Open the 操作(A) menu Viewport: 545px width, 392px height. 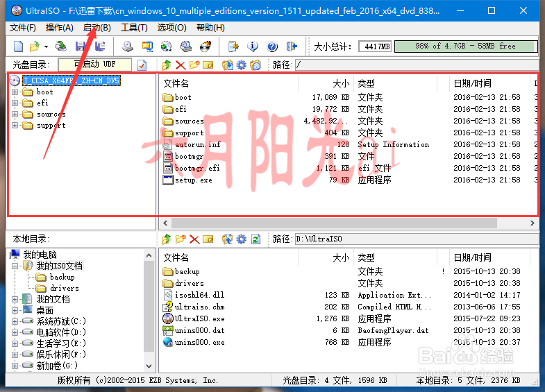coord(60,28)
